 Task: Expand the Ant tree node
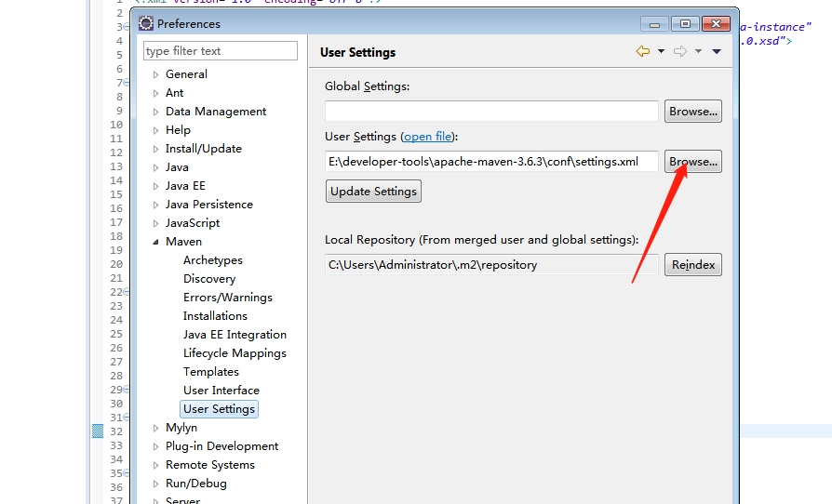[155, 93]
